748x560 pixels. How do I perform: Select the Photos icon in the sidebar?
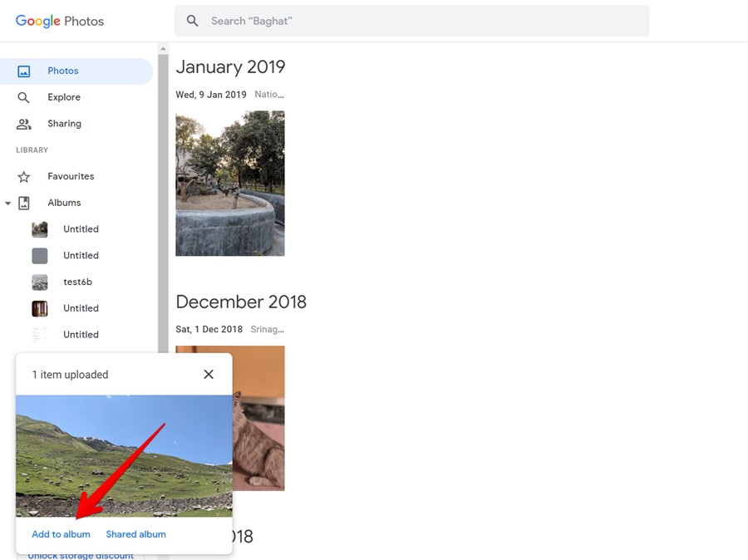click(25, 71)
